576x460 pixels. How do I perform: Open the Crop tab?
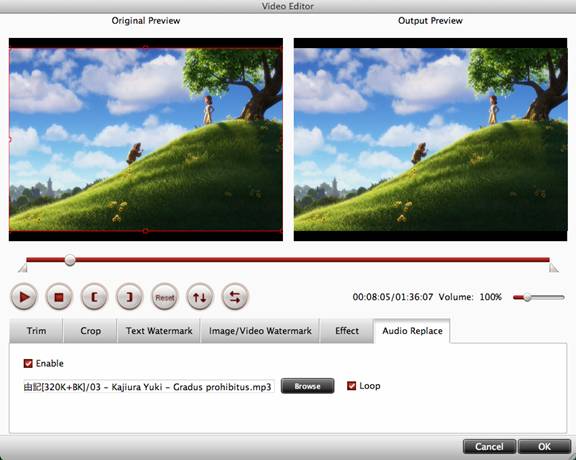pos(90,331)
